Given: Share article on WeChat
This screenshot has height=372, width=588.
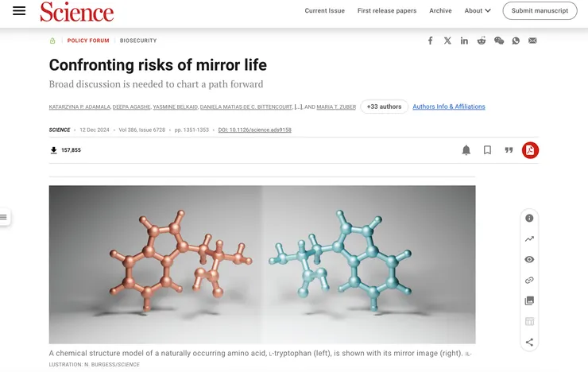Looking at the screenshot, I should pos(499,41).
